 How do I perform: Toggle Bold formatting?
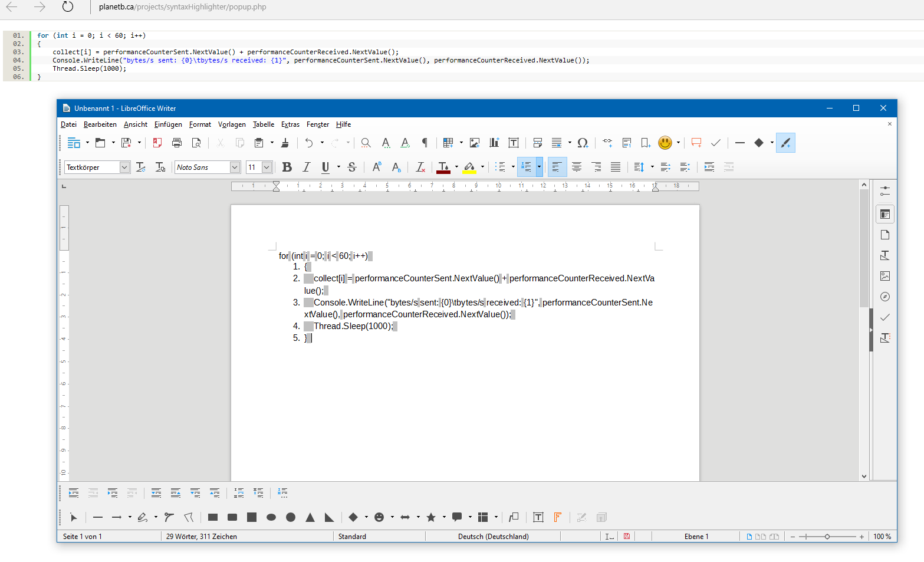[x=287, y=167]
